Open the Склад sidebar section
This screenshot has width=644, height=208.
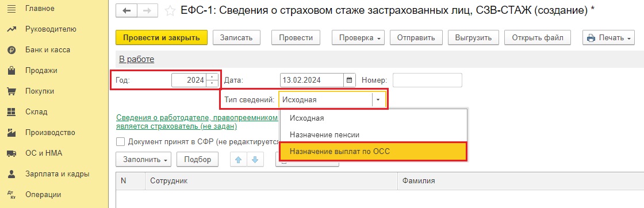[36, 111]
